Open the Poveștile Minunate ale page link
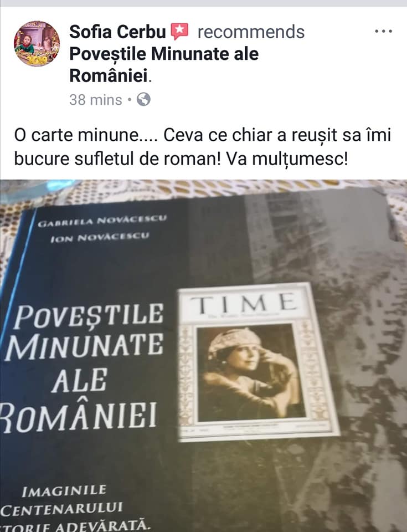The width and height of the screenshot is (407, 532). (x=164, y=54)
